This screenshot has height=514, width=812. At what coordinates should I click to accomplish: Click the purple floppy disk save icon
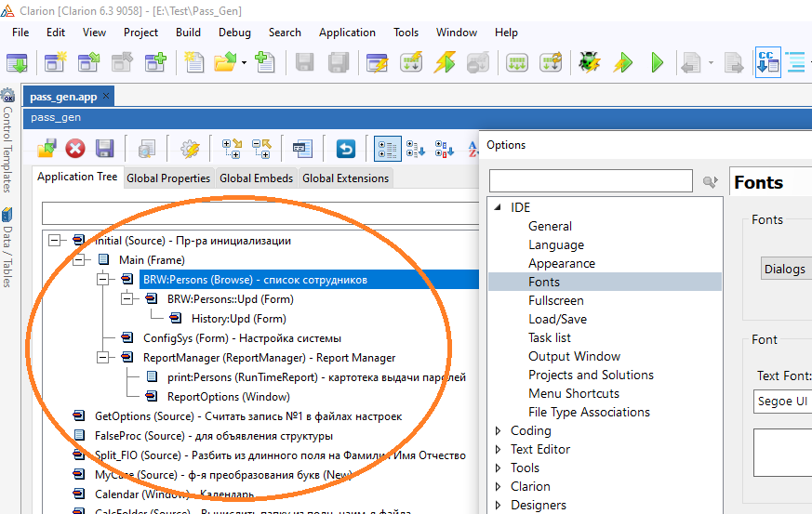105,149
